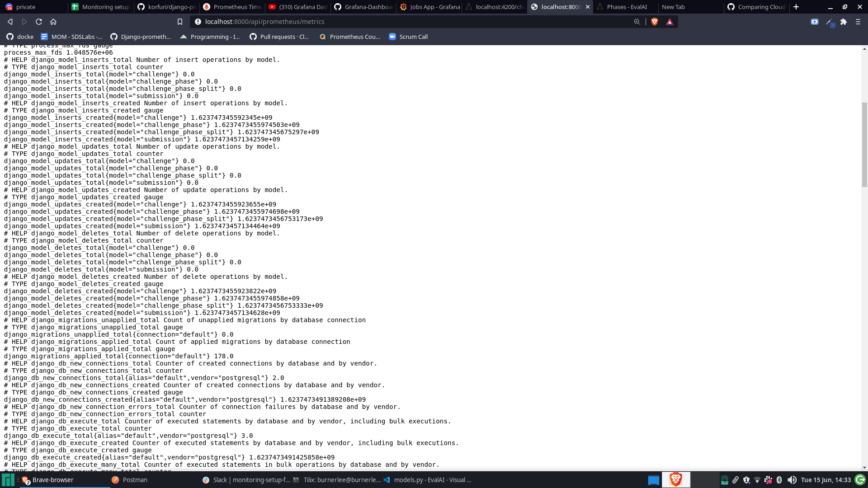Open Postman from the taskbar
868x488 pixels.
(x=130, y=480)
